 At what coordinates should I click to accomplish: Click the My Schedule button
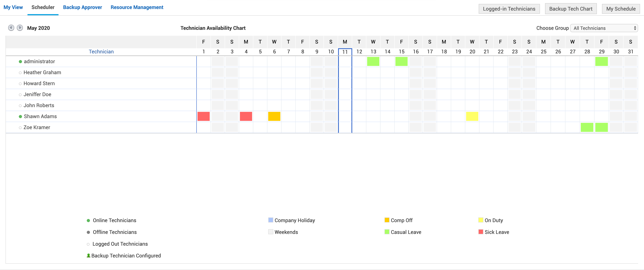620,9
